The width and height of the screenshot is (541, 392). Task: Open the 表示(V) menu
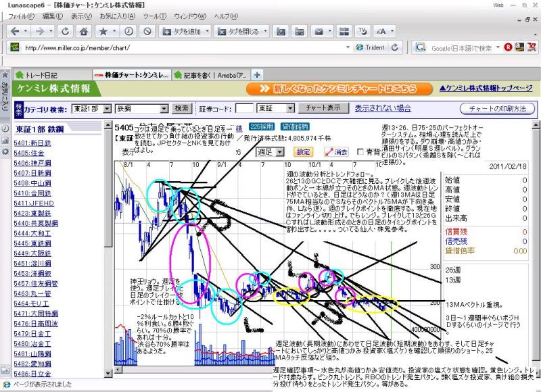tap(81, 16)
